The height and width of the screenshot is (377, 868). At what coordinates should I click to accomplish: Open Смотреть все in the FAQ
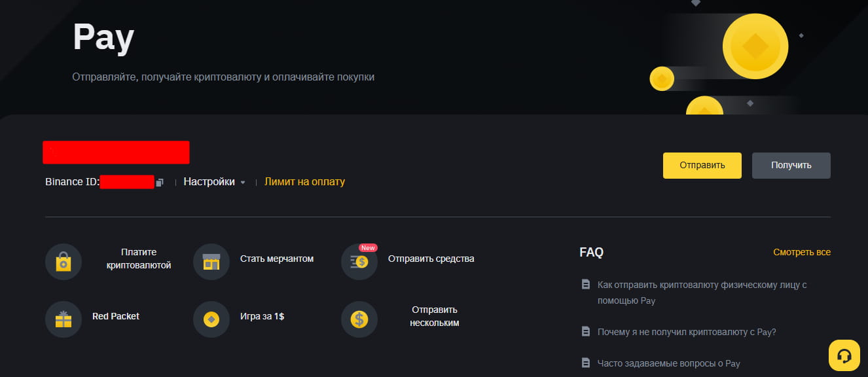coord(802,252)
